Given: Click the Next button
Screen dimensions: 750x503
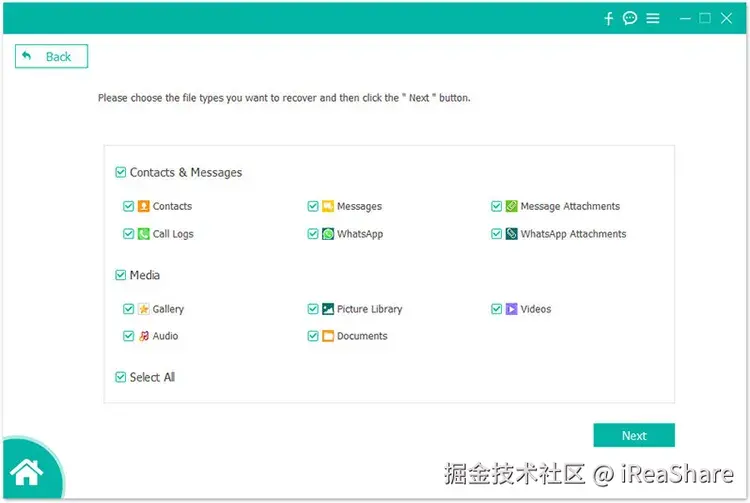Looking at the screenshot, I should (634, 435).
